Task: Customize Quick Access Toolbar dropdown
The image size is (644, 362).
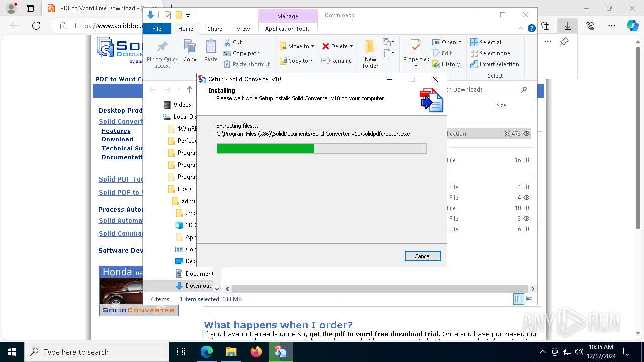Action: tap(188, 15)
